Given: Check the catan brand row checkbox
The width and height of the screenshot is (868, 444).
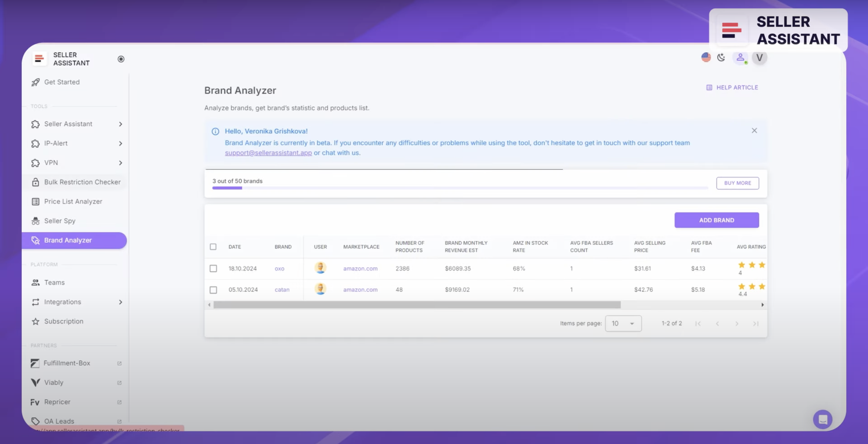Looking at the screenshot, I should (213, 290).
